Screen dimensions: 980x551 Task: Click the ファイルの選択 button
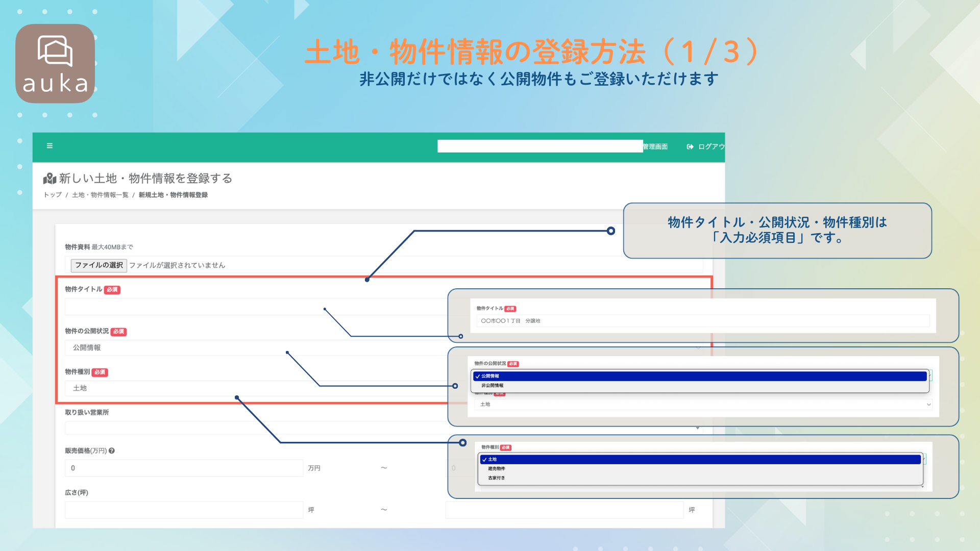(x=99, y=265)
